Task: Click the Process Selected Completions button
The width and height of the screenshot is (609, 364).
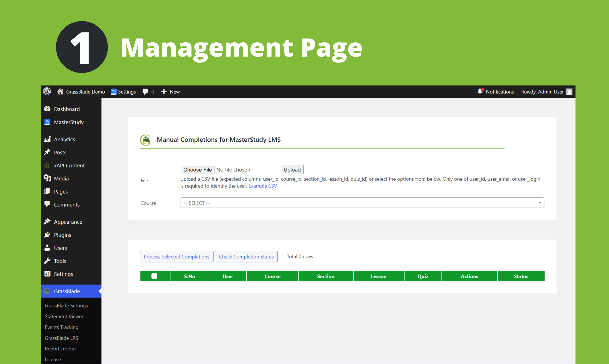Action: coord(176,257)
